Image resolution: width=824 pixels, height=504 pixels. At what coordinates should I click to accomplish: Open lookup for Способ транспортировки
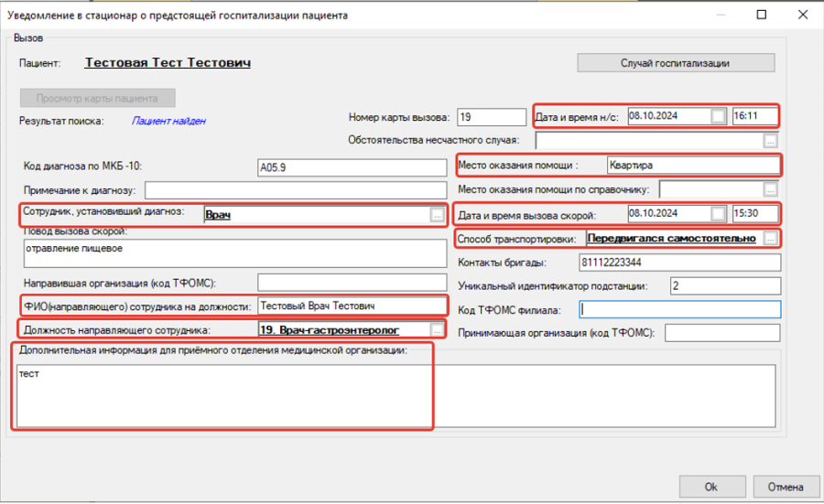[771, 239]
